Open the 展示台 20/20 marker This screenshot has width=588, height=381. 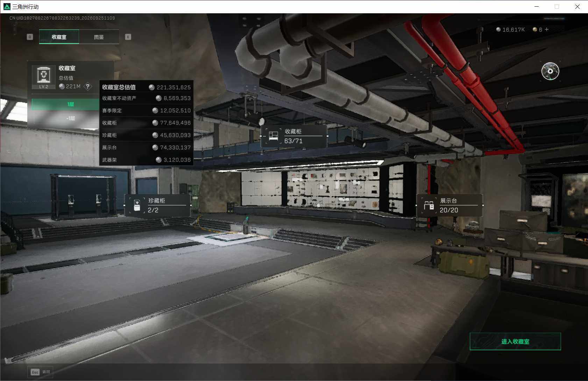coord(450,205)
